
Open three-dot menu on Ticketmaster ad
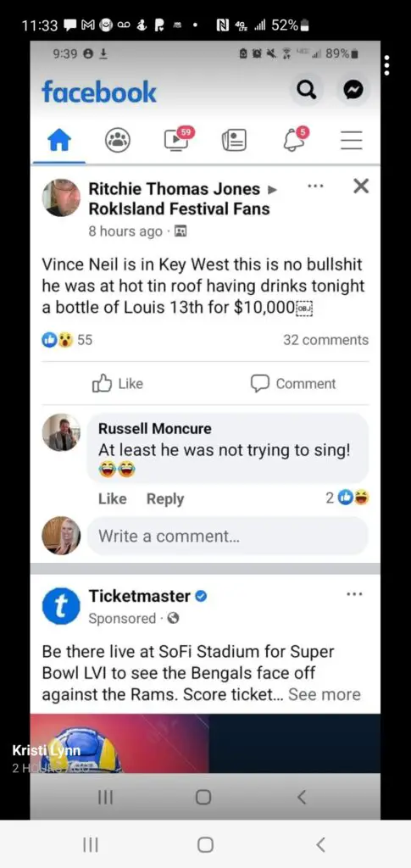pyautogui.click(x=354, y=594)
